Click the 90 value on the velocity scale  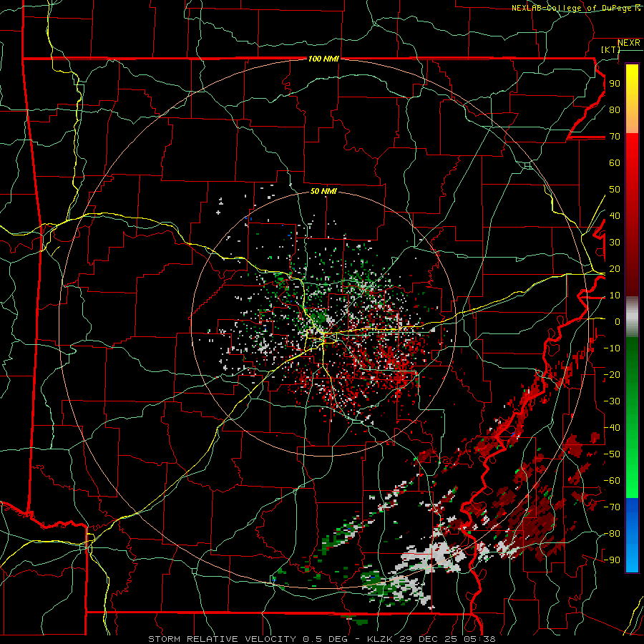pyautogui.click(x=615, y=84)
